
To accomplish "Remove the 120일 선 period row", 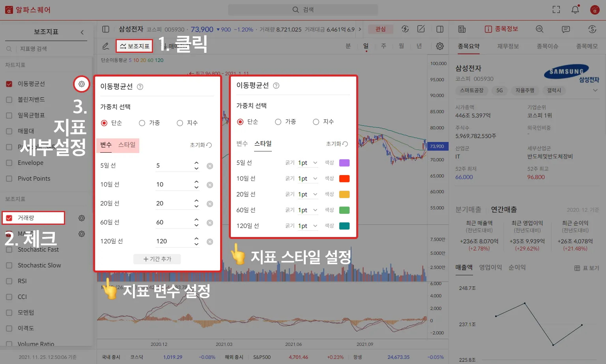I will tap(210, 242).
